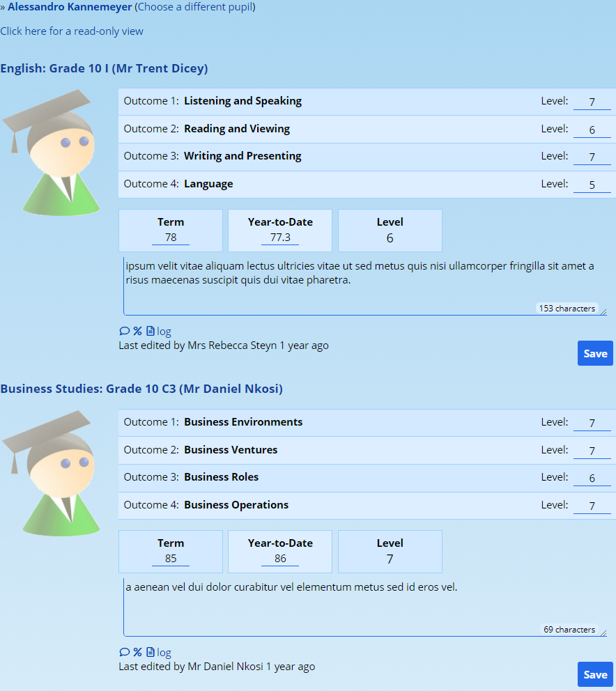Viewport: 616px width, 691px height.
Task: Click into the English comment text area
Action: click(x=362, y=293)
